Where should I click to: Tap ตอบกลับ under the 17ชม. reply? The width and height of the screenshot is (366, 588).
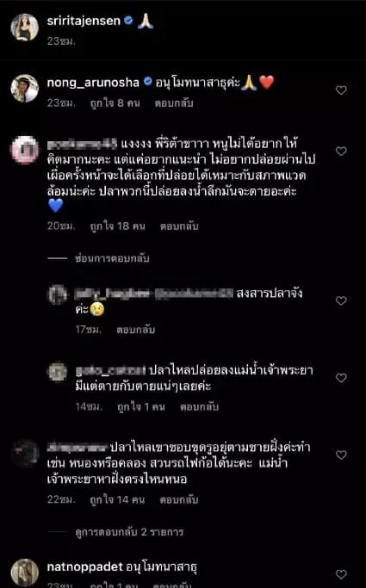click(135, 330)
